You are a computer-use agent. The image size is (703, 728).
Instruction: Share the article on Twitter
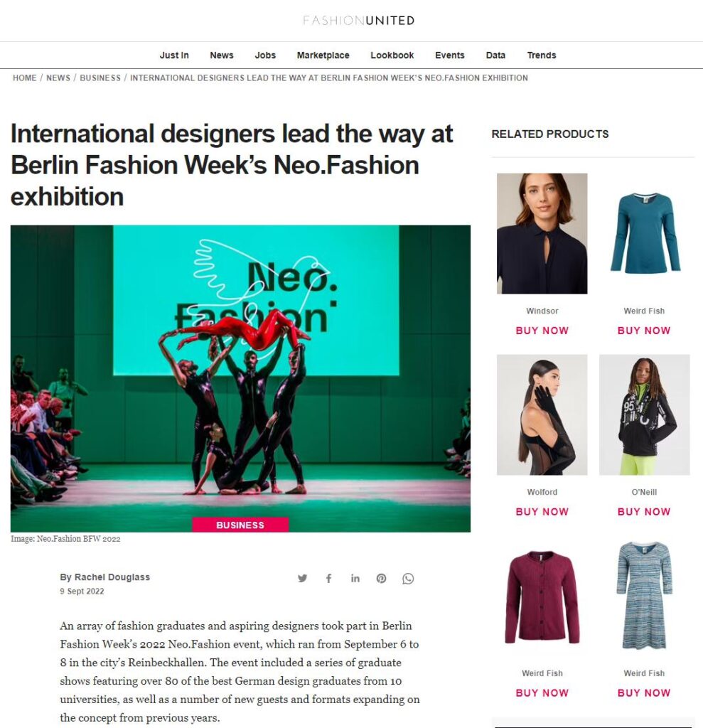(x=302, y=578)
